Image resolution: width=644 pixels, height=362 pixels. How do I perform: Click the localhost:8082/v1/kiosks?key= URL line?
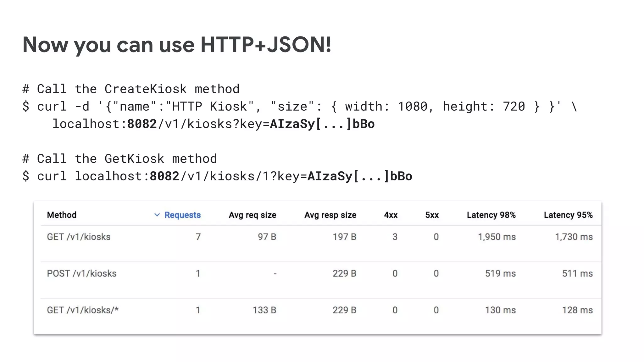pyautogui.click(x=214, y=124)
